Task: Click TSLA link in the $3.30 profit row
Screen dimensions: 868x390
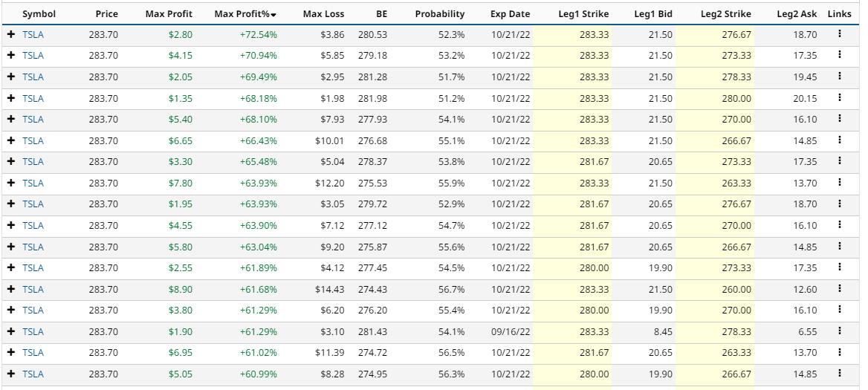Action: 33,162
